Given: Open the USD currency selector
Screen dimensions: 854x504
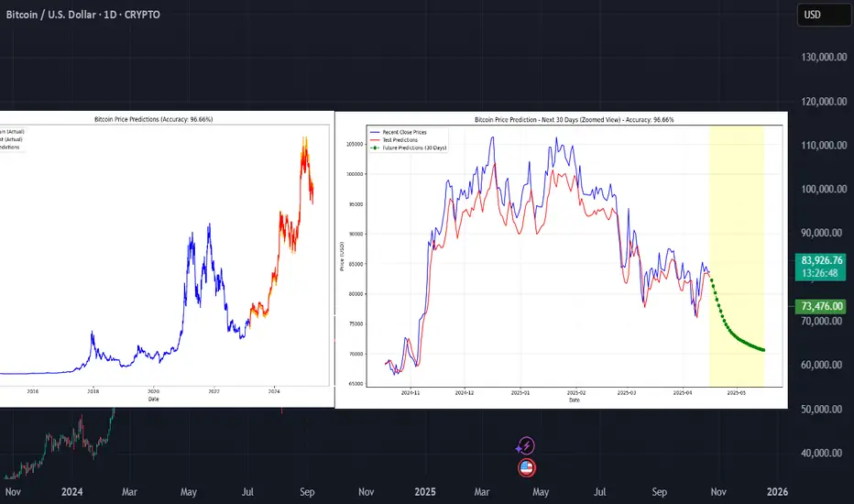Looking at the screenshot, I should [x=823, y=15].
